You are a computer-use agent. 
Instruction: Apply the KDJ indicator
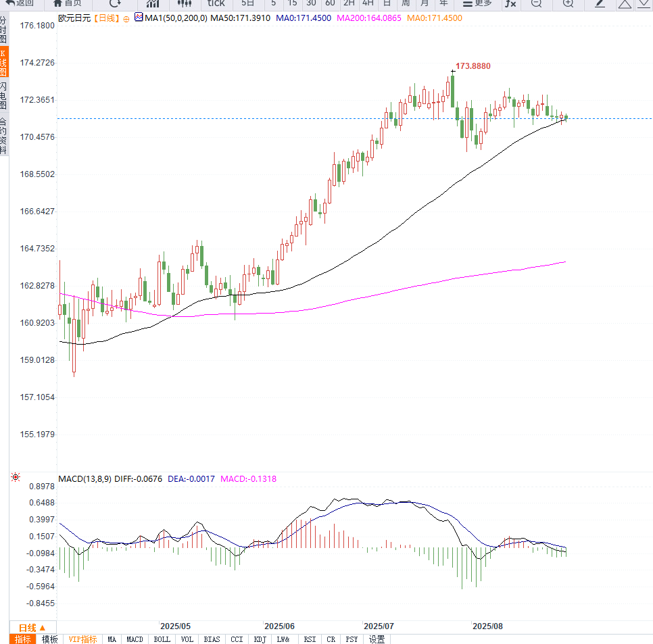pos(260,639)
